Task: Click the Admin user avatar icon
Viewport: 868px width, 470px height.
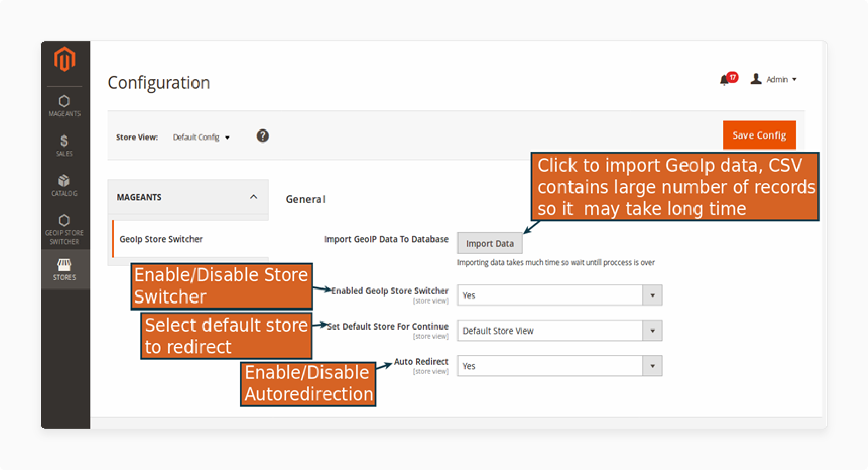Action: [x=756, y=79]
